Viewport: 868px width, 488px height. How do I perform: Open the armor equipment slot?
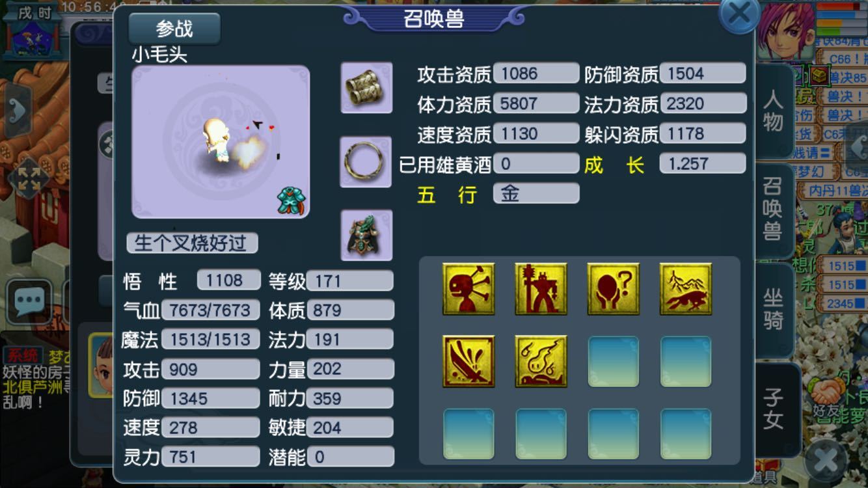click(x=366, y=235)
